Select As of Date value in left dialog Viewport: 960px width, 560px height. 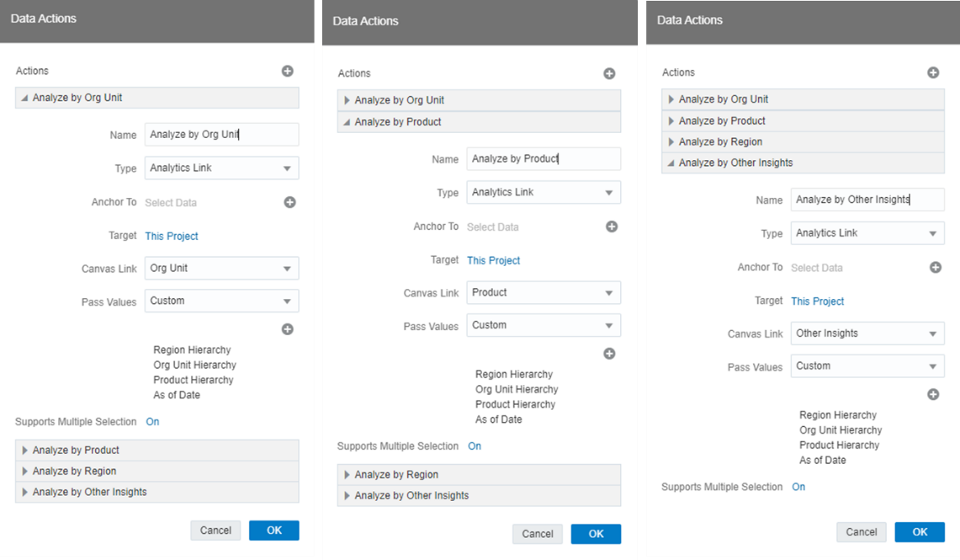pos(177,395)
